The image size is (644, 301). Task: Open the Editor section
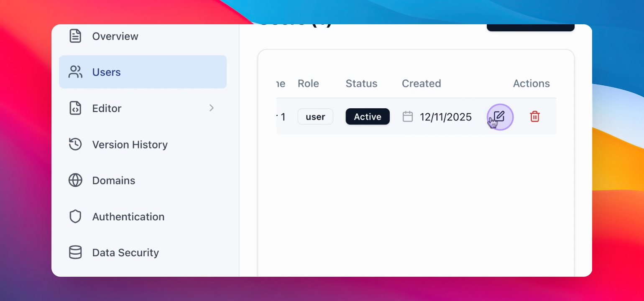[x=143, y=108]
